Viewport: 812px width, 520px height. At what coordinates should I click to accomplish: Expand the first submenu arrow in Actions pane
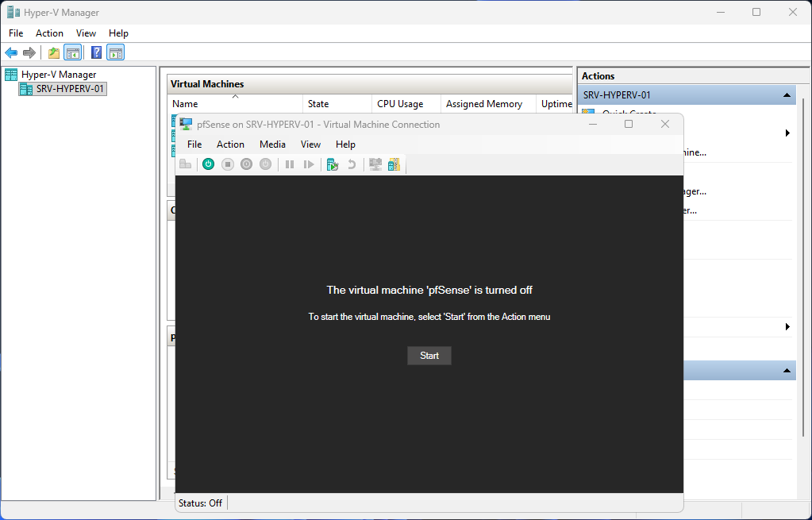point(787,133)
